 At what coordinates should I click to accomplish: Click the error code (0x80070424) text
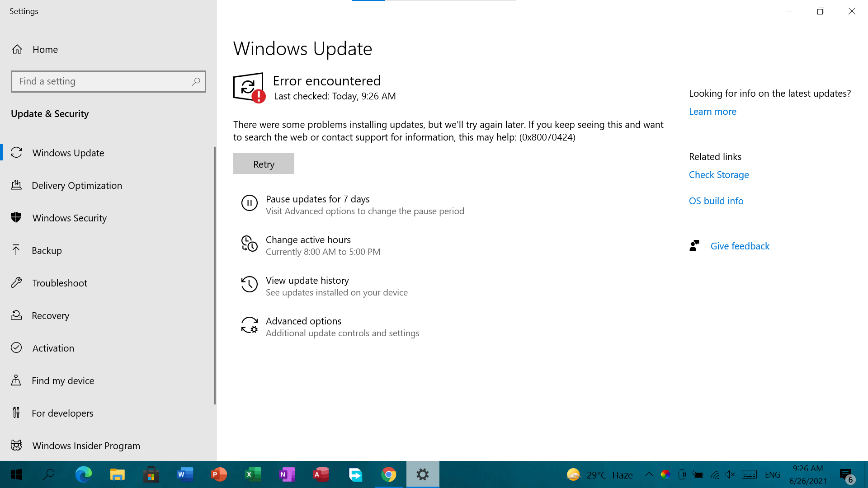547,137
